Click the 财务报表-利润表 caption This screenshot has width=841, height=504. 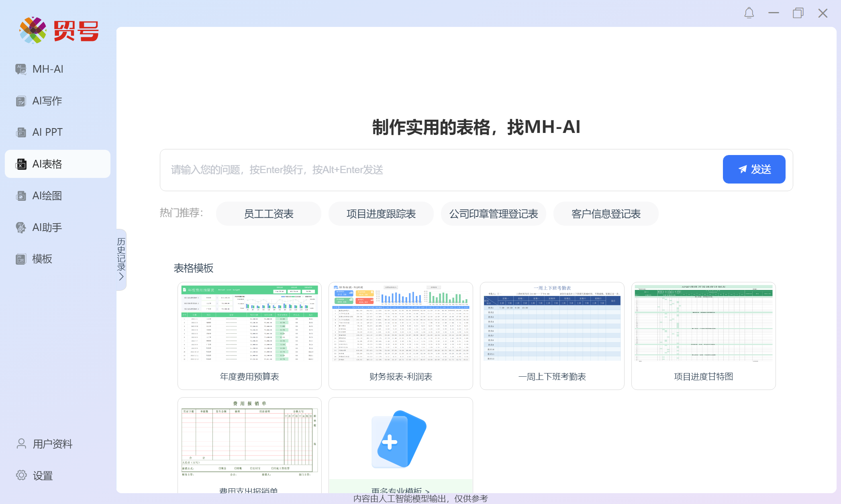[401, 377]
